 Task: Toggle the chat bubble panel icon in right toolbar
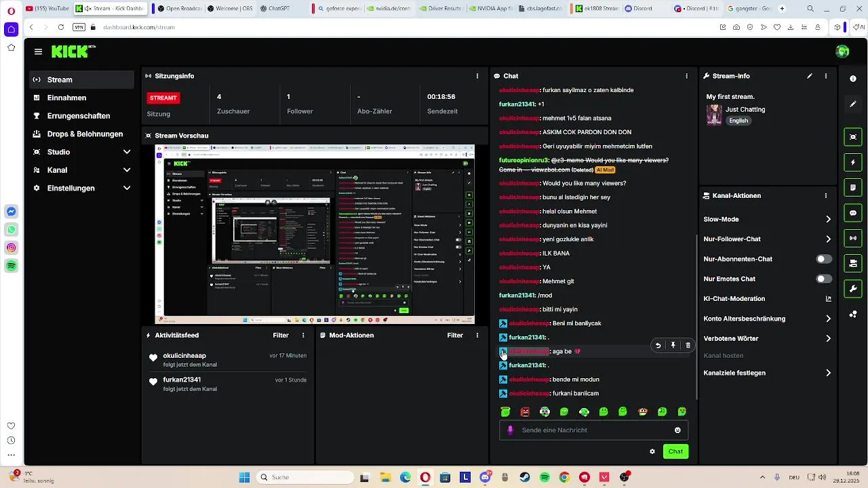tap(853, 213)
